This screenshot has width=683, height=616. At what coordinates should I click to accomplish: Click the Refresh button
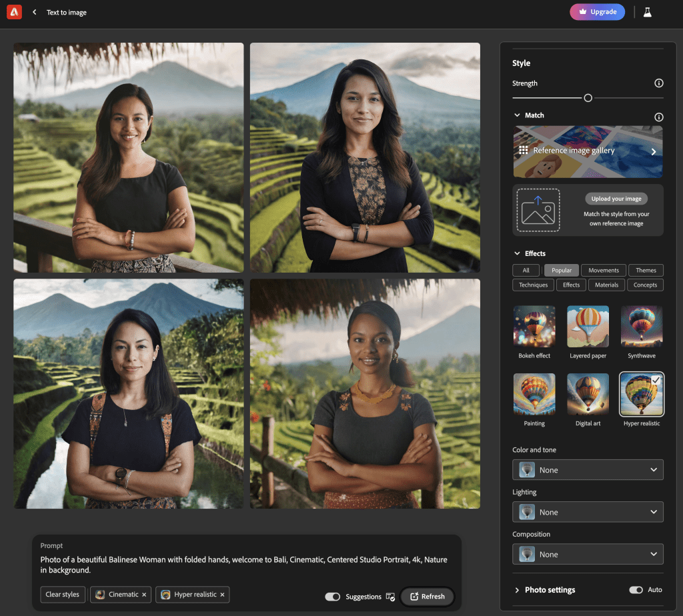point(427,597)
